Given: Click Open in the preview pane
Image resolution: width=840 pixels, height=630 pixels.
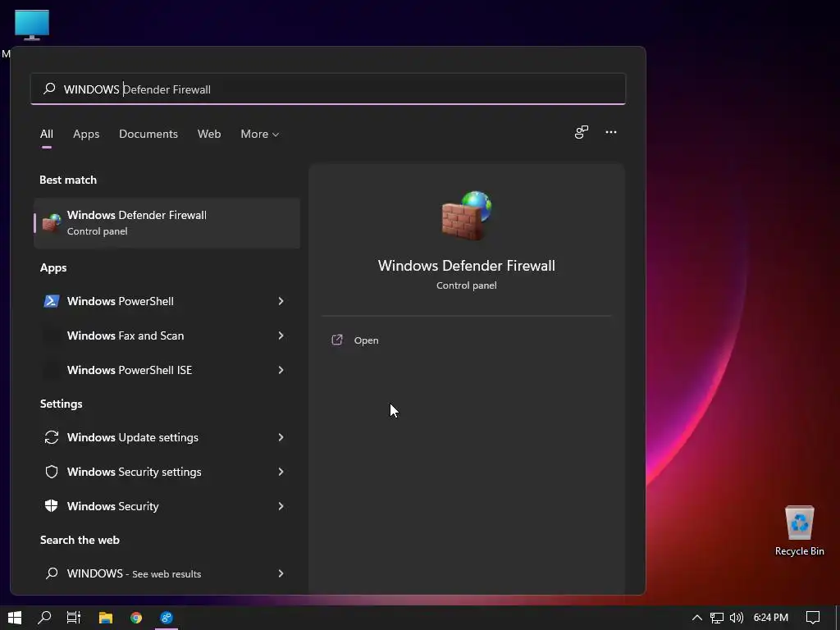Looking at the screenshot, I should pyautogui.click(x=366, y=340).
